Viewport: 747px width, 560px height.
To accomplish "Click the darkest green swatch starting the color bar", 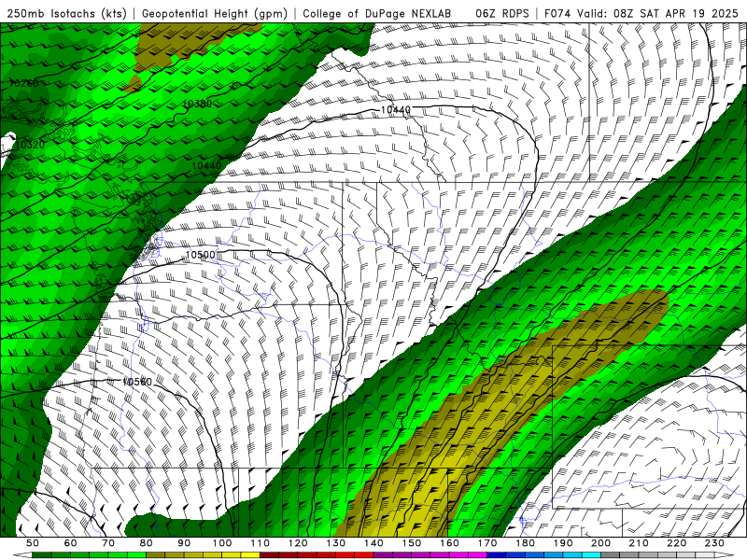I will (42, 555).
